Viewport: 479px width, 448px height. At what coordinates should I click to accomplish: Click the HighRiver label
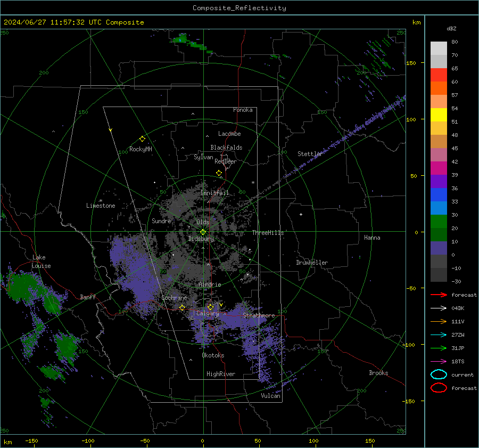tap(221, 374)
